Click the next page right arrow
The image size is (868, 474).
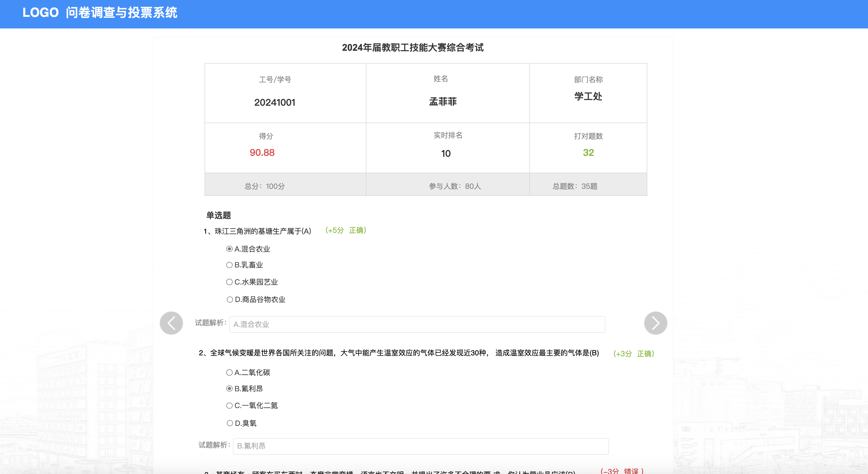655,323
